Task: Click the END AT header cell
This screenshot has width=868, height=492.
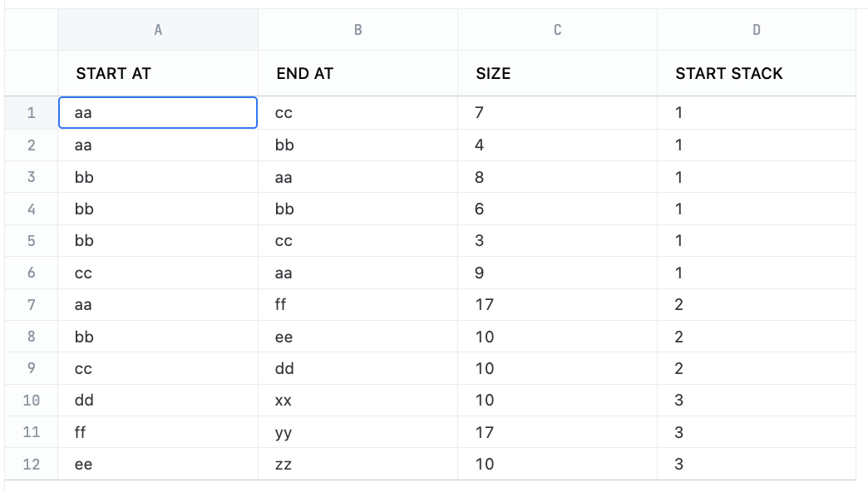Action: point(358,73)
